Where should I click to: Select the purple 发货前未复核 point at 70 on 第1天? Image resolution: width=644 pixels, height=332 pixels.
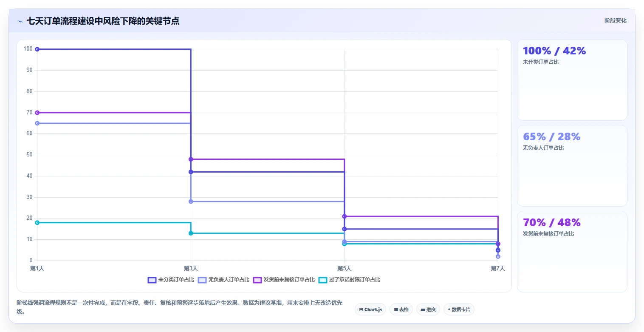(37, 113)
